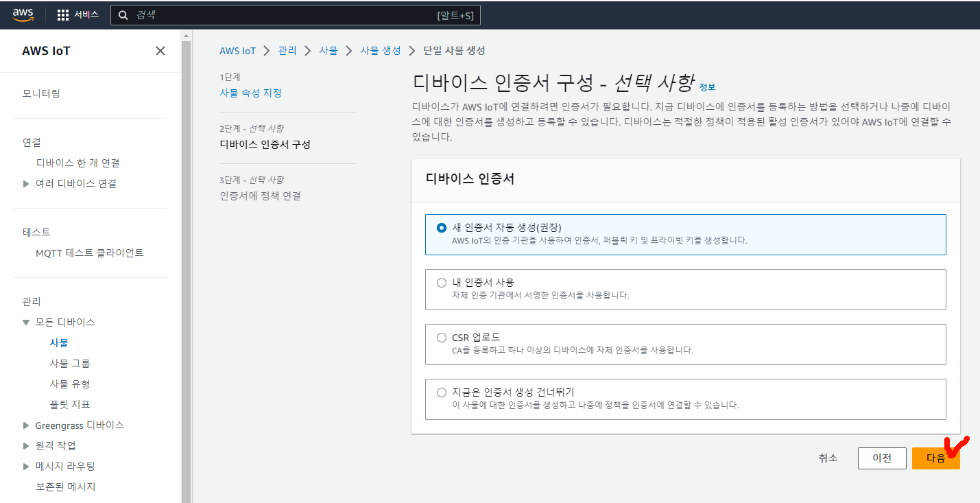980x503 pixels.
Task: Click step 3 인증서에 정책 연결 text
Action: pos(260,196)
